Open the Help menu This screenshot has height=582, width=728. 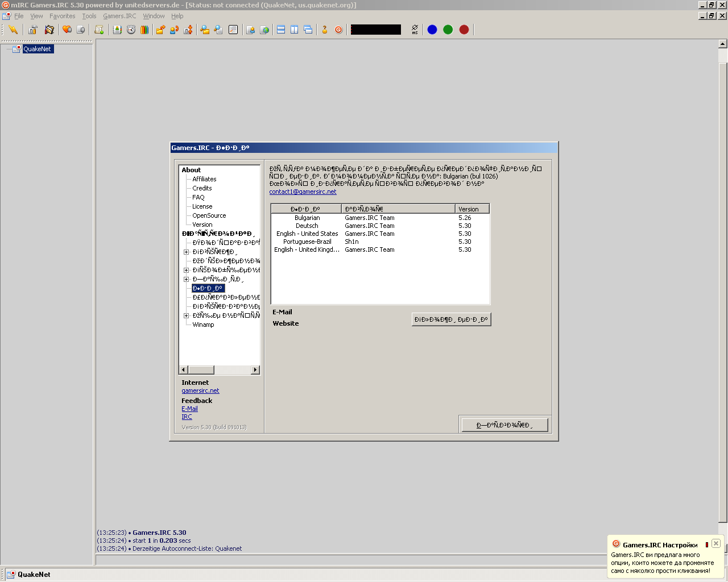pos(177,16)
